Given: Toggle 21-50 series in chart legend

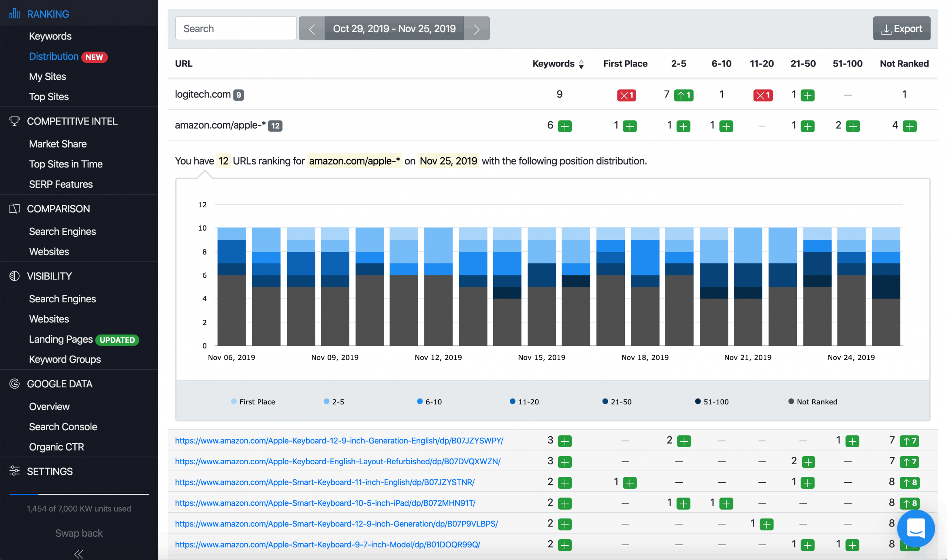Looking at the screenshot, I should click(617, 402).
